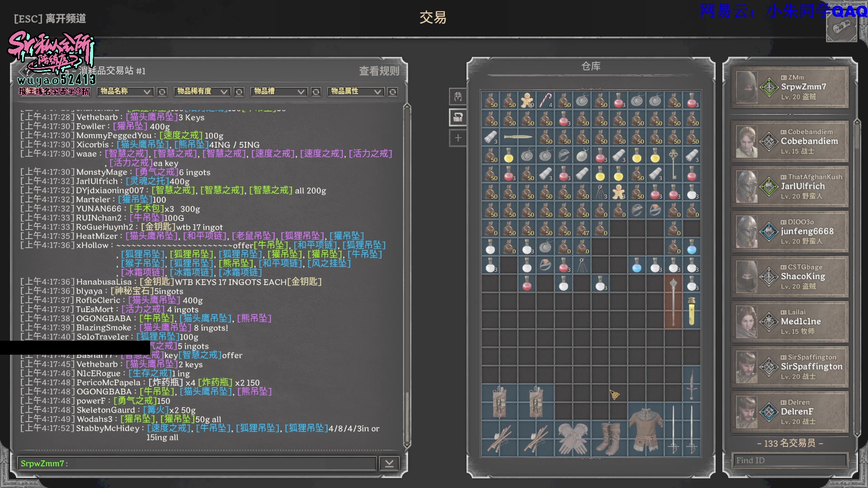This screenshot has width=868, height=488.
Task: Select trader MedIcIne card
Action: tap(790, 322)
